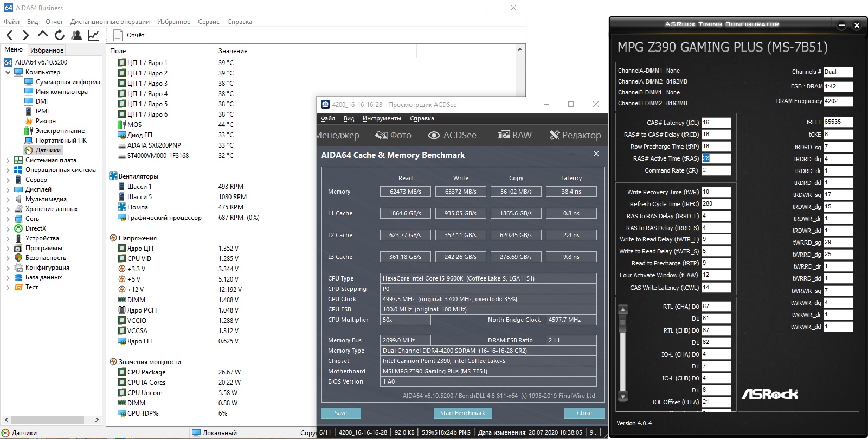Select the IPMI tree entry
868x439 pixels.
(42, 111)
